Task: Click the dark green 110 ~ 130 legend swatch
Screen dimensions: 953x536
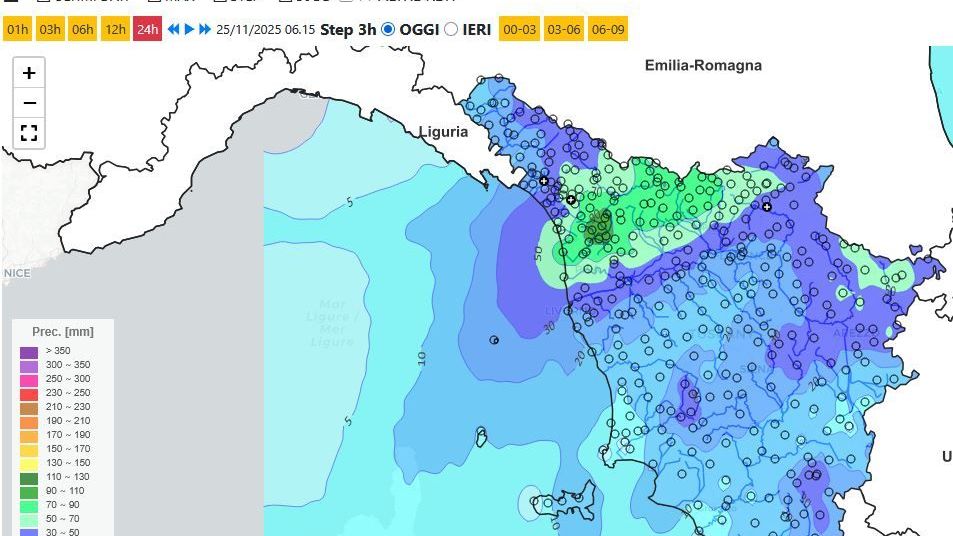Action: pos(28,477)
